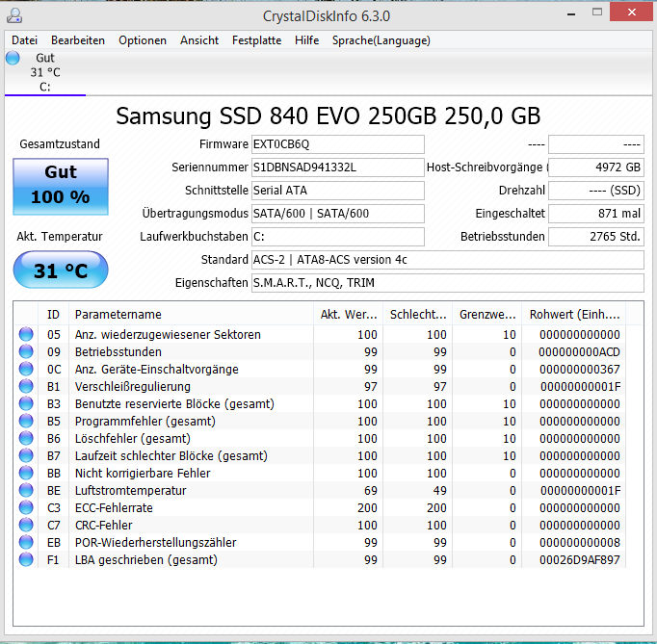
Task: Click the Drehzahl value ---- (SSD)
Action: [x=595, y=191]
